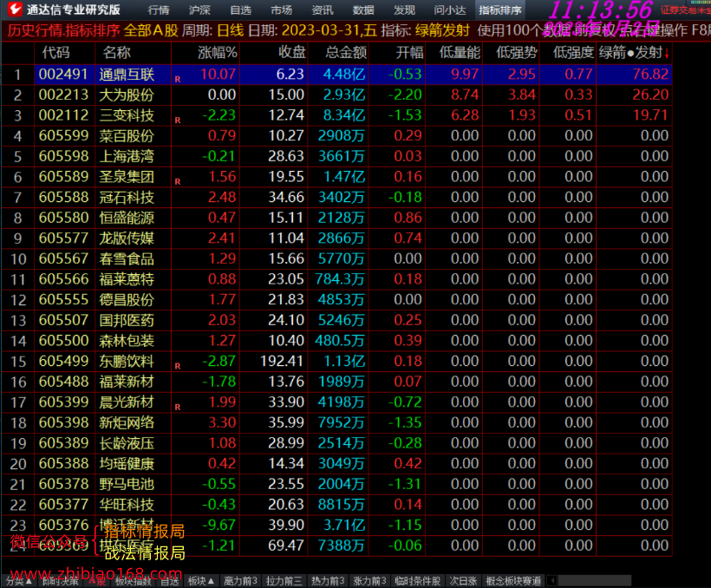Select stock 大为股份
This screenshot has height=588, width=711.
click(127, 95)
